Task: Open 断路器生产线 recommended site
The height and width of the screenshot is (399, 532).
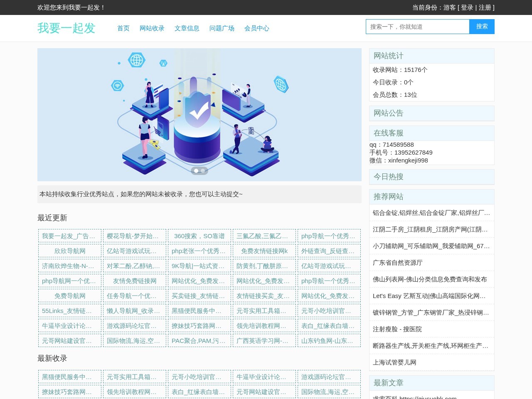Action: 432,346
